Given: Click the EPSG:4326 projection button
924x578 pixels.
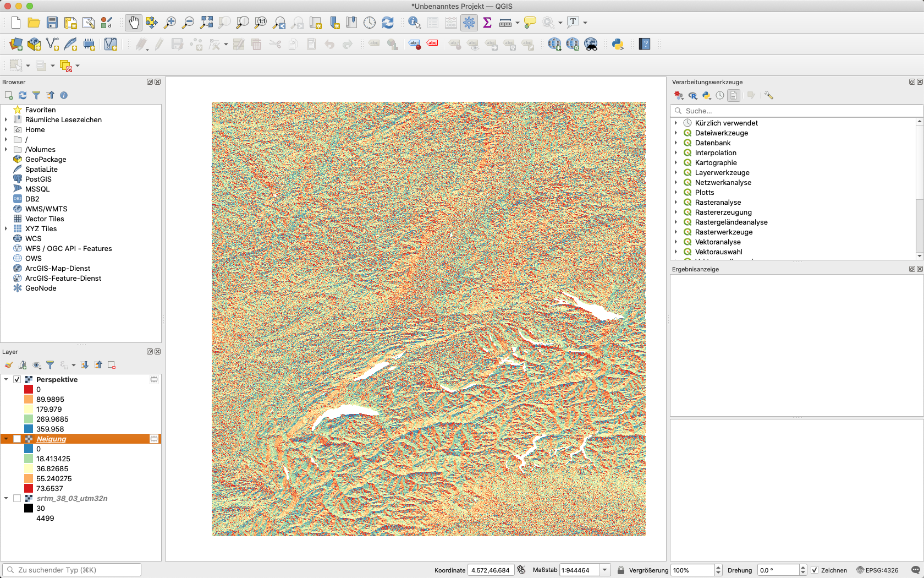Looking at the screenshot, I should tap(877, 570).
